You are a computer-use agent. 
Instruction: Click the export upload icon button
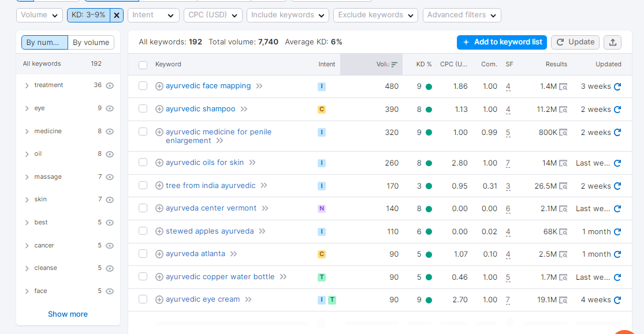tap(613, 42)
